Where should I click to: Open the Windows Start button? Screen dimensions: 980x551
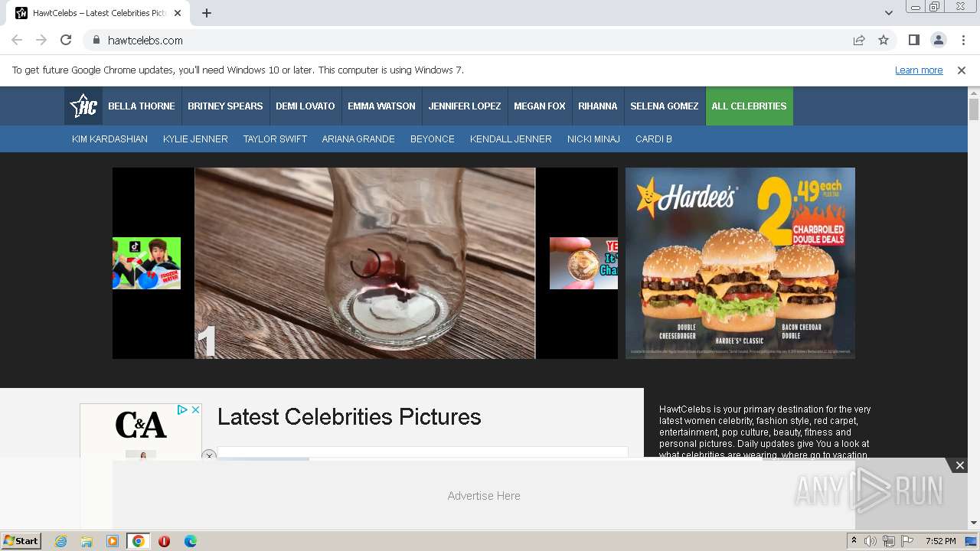point(21,541)
